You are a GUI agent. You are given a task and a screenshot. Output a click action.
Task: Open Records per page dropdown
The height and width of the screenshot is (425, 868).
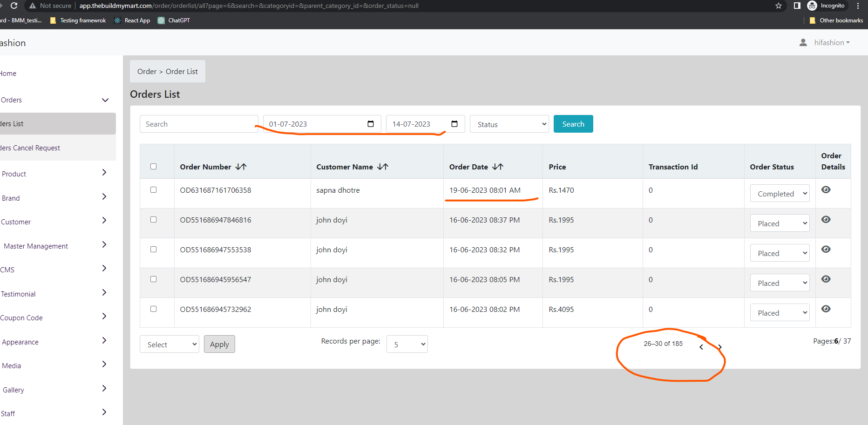[407, 344]
